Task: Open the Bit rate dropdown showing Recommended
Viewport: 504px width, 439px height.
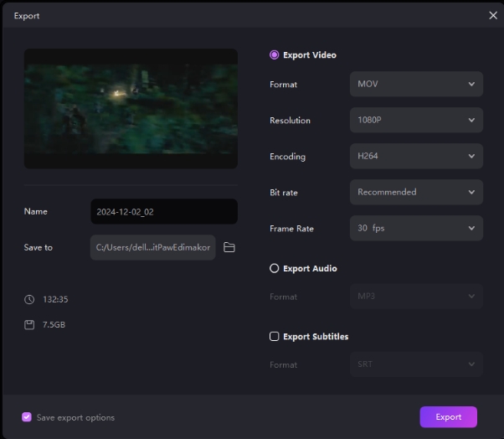Action: pos(416,193)
